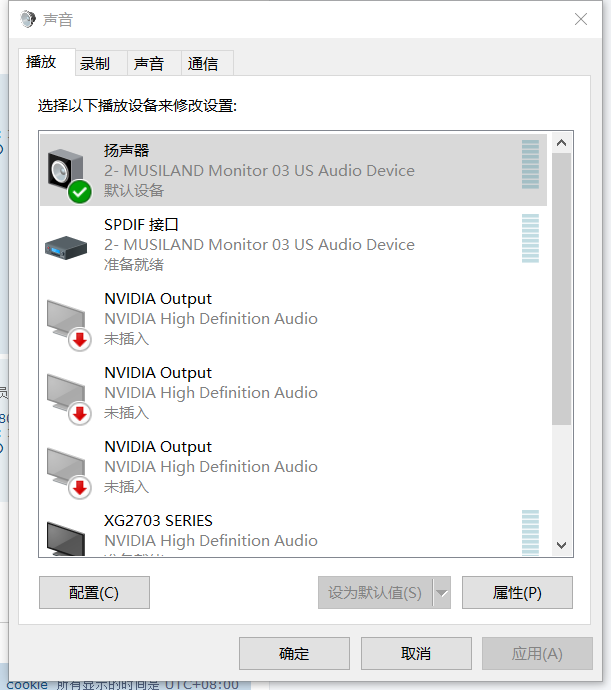
Task: Click the XG2703 SERIES level meter
Action: pos(530,532)
